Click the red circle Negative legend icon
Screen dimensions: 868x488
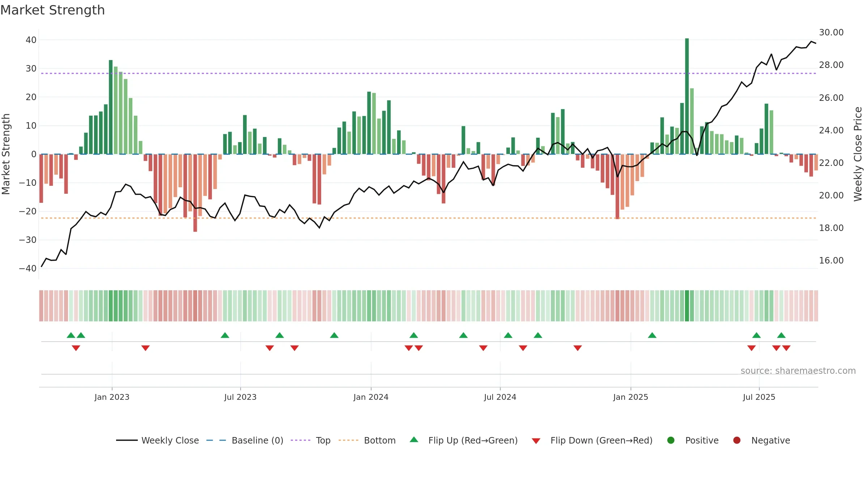(737, 440)
